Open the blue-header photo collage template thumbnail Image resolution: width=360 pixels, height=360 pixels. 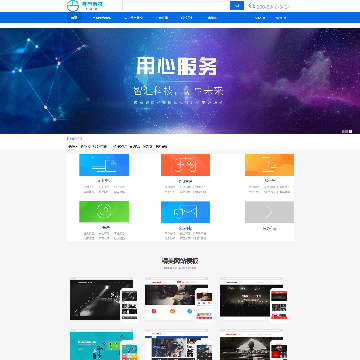[179, 345]
